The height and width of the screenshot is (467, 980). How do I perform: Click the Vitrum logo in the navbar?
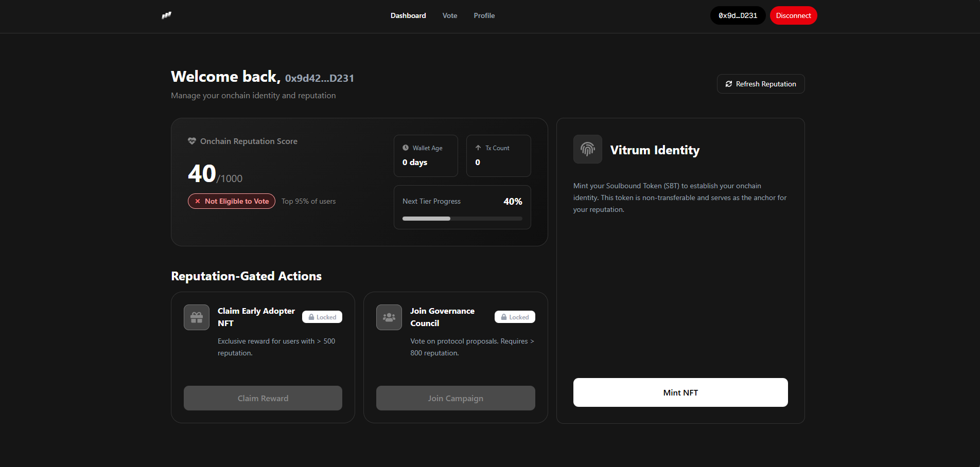click(x=166, y=15)
